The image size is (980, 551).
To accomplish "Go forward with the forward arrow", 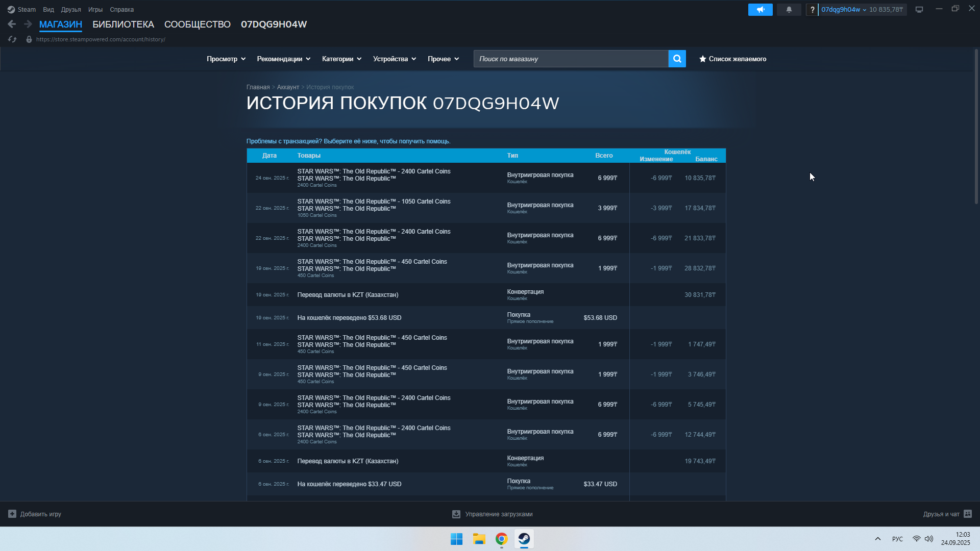I will pos(28,24).
